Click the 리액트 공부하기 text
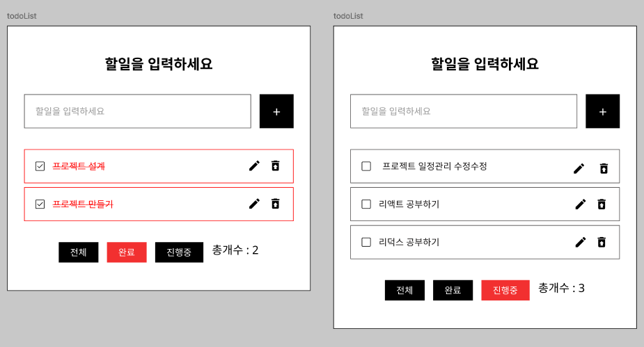 click(x=409, y=204)
